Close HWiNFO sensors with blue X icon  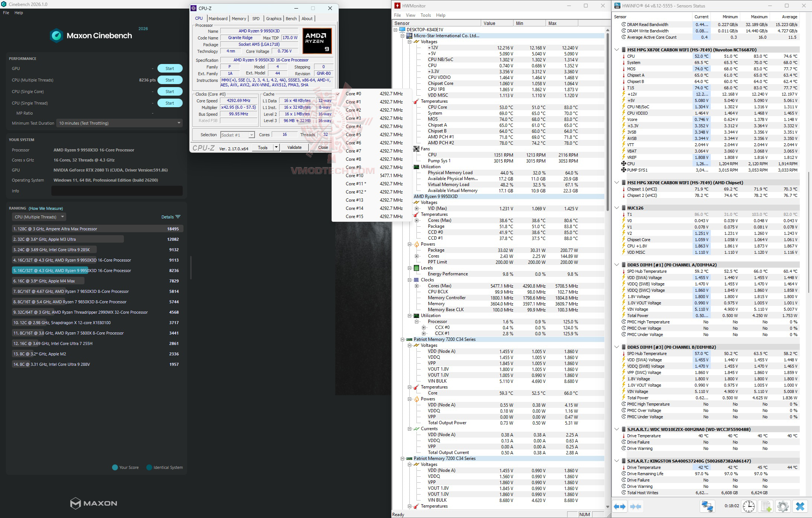[x=800, y=506]
